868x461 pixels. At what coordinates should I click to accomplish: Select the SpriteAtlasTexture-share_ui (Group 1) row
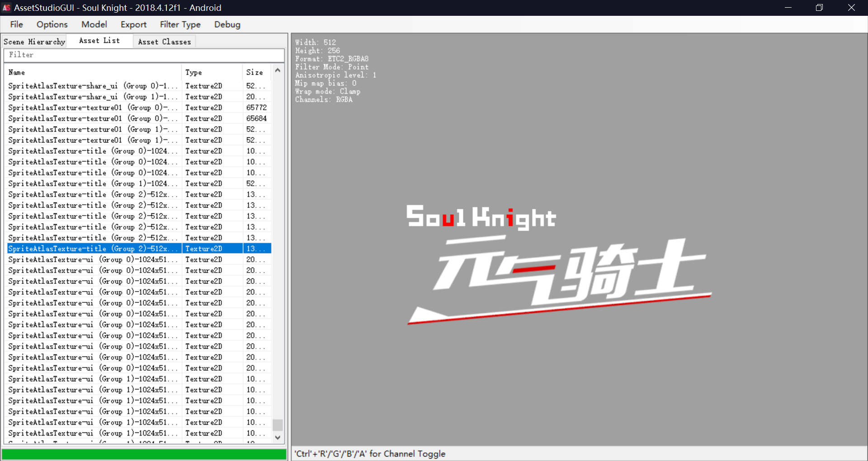(x=139, y=97)
